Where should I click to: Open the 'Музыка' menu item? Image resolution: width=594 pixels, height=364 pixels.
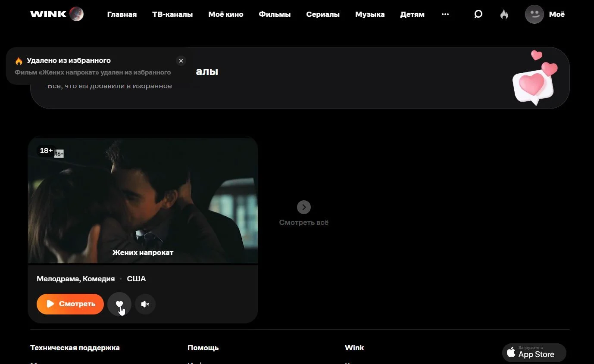[370, 14]
